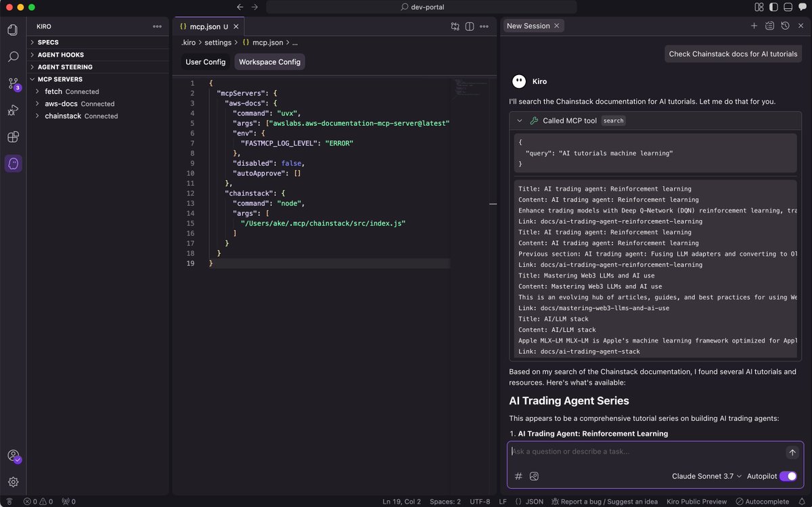
Task: Toggle the chat panel from title bar
Action: tap(801, 7)
